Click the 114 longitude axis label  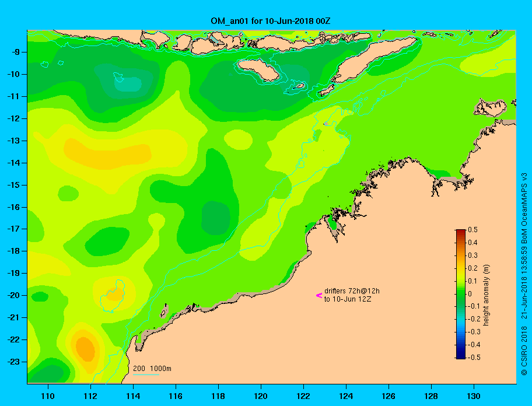[x=133, y=396]
